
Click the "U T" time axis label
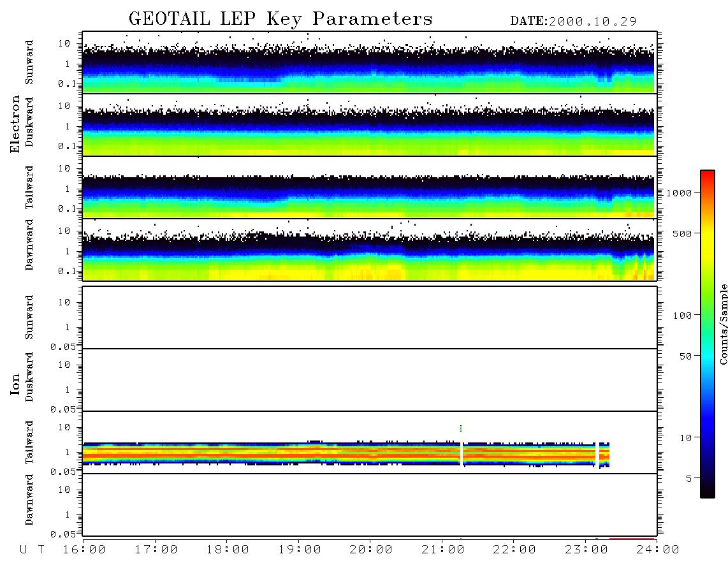coord(32,550)
